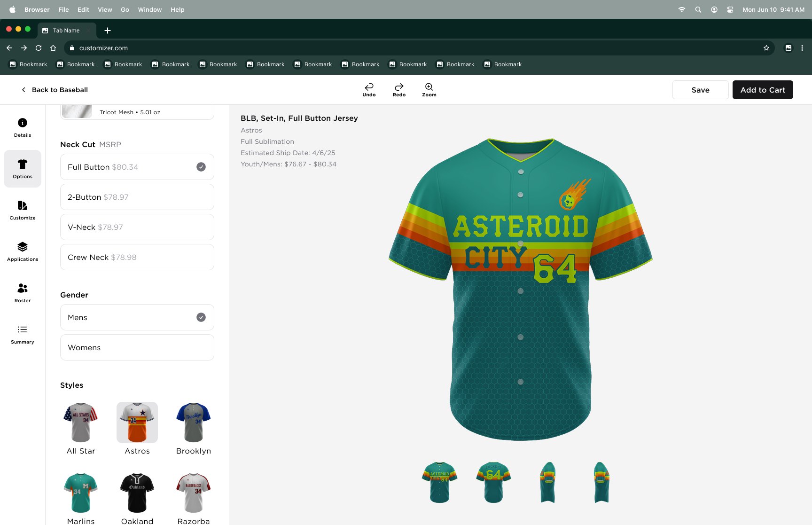812x525 pixels.
Task: Select the Tricot Mesh fabric card
Action: pos(137,112)
